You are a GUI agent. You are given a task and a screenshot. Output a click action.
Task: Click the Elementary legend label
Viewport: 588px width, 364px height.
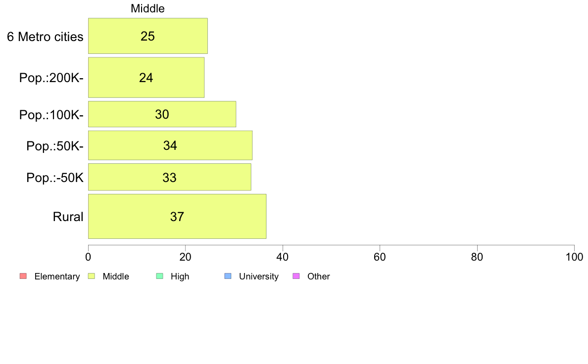click(57, 276)
